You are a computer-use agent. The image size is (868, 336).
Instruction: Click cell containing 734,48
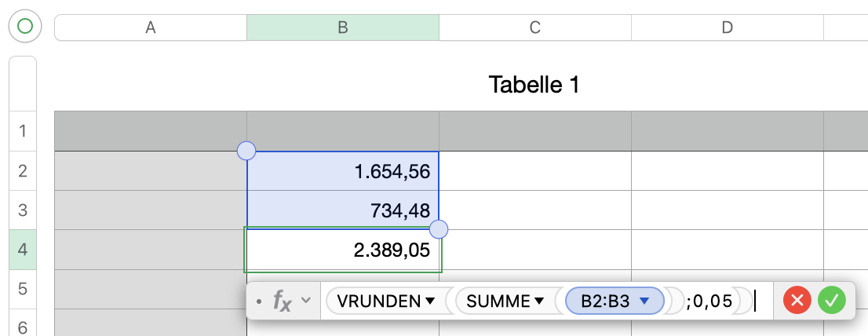click(x=343, y=210)
